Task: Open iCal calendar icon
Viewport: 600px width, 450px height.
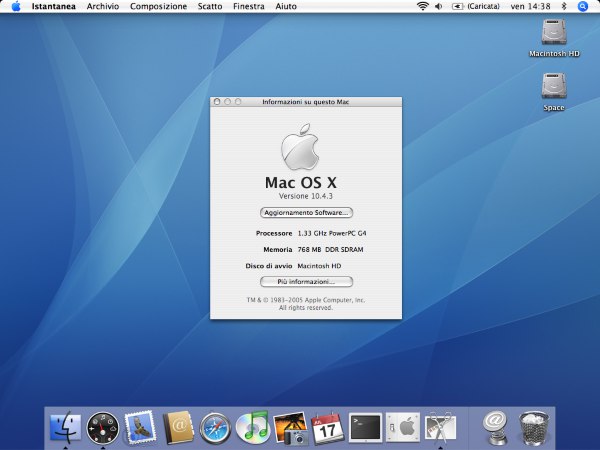Action: pyautogui.click(x=328, y=428)
